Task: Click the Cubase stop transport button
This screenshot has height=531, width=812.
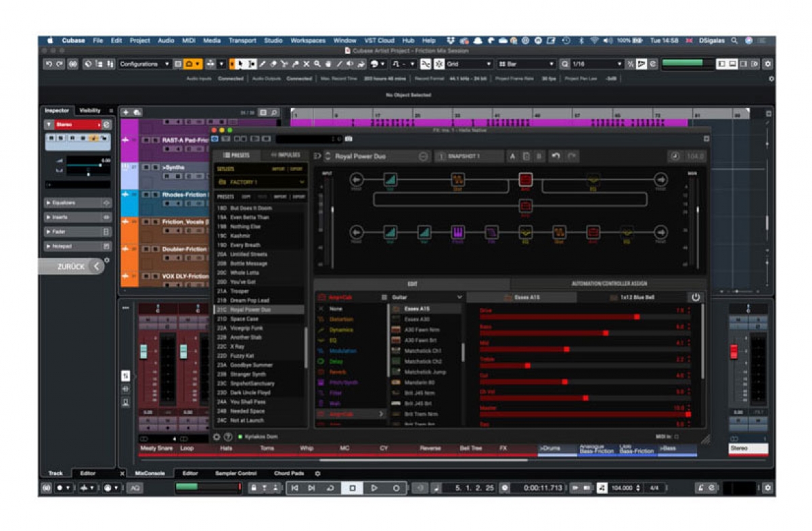Action: [x=352, y=488]
